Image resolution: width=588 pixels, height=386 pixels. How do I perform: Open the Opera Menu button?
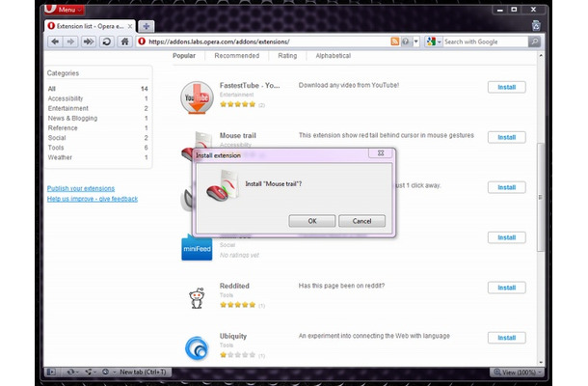[x=65, y=10]
